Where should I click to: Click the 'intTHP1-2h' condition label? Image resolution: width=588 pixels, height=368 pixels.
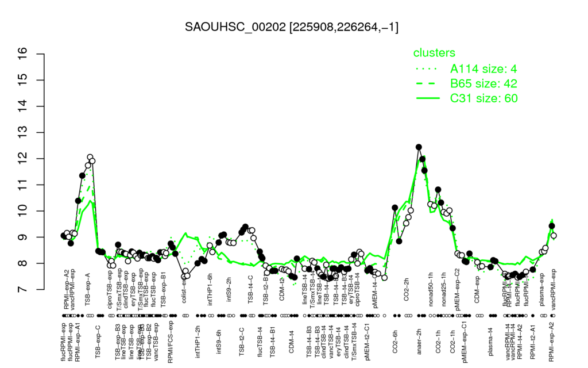tap(198, 341)
